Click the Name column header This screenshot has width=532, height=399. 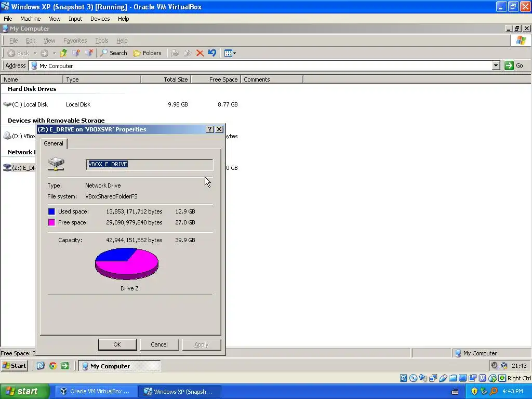coord(32,79)
